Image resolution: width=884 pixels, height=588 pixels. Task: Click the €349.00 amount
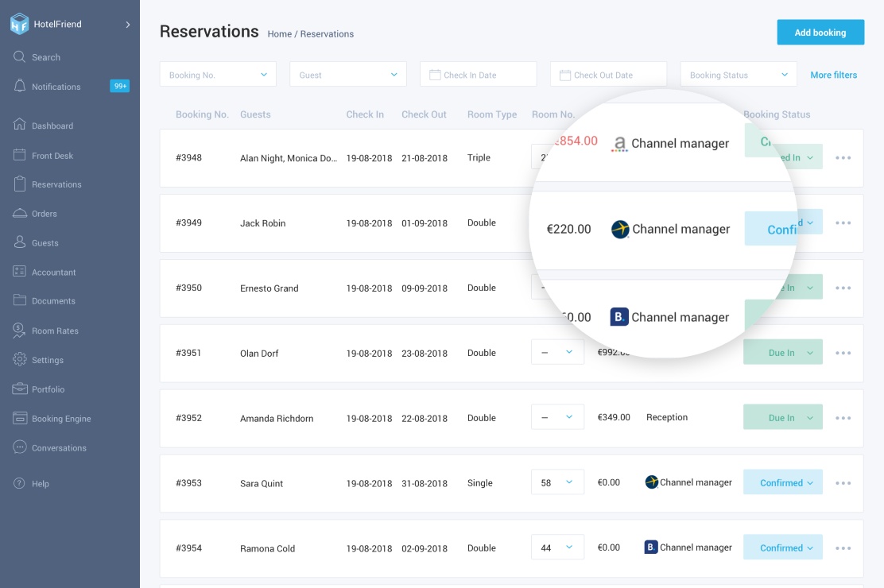[x=614, y=417]
